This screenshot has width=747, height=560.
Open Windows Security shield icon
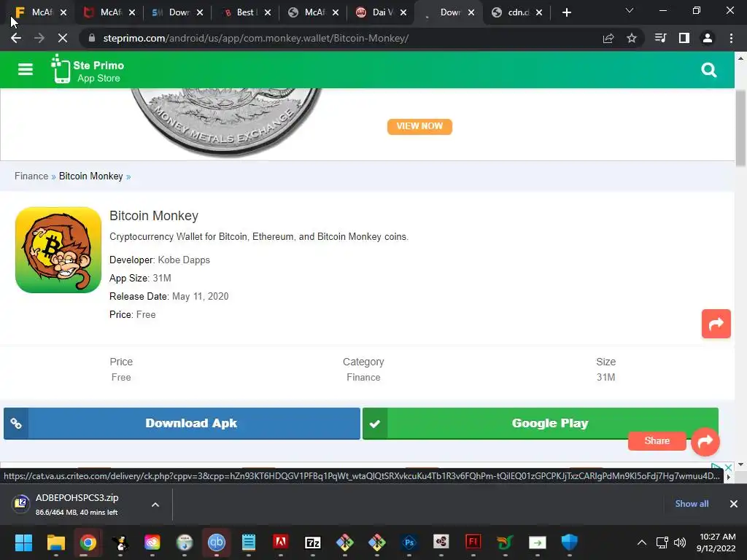click(569, 542)
